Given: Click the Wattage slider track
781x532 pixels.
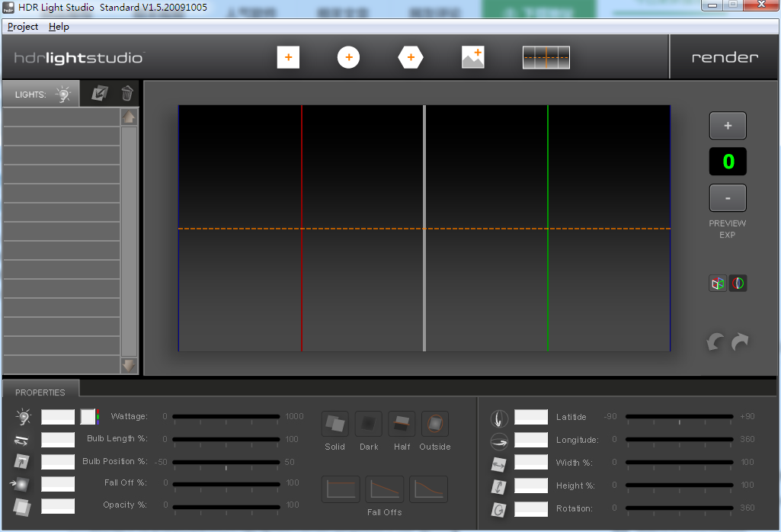Looking at the screenshot, I should 226,416.
